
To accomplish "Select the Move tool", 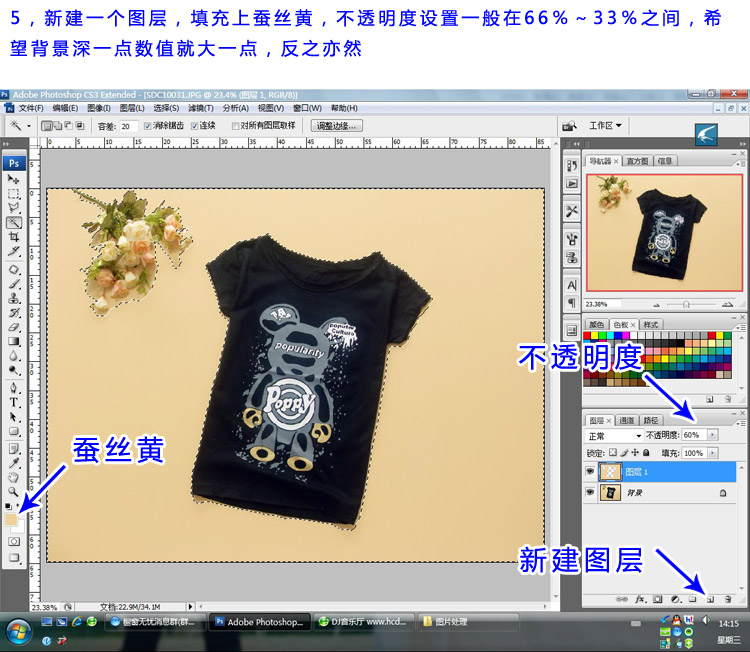I will point(13,179).
